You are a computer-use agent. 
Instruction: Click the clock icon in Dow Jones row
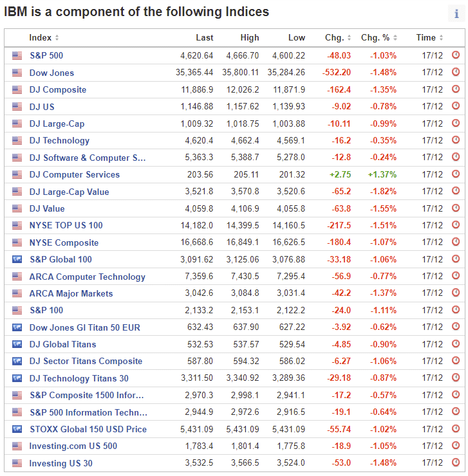(456, 73)
